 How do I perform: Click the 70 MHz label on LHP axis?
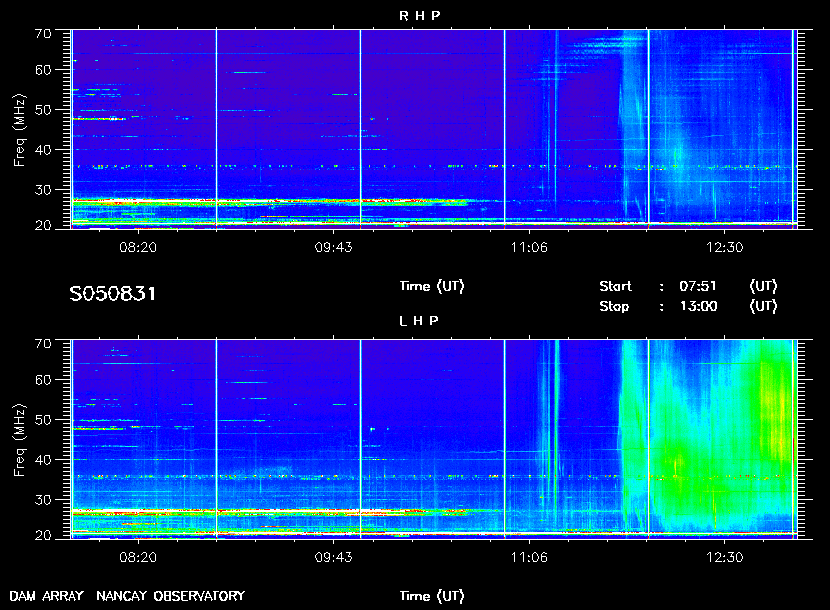[43, 344]
